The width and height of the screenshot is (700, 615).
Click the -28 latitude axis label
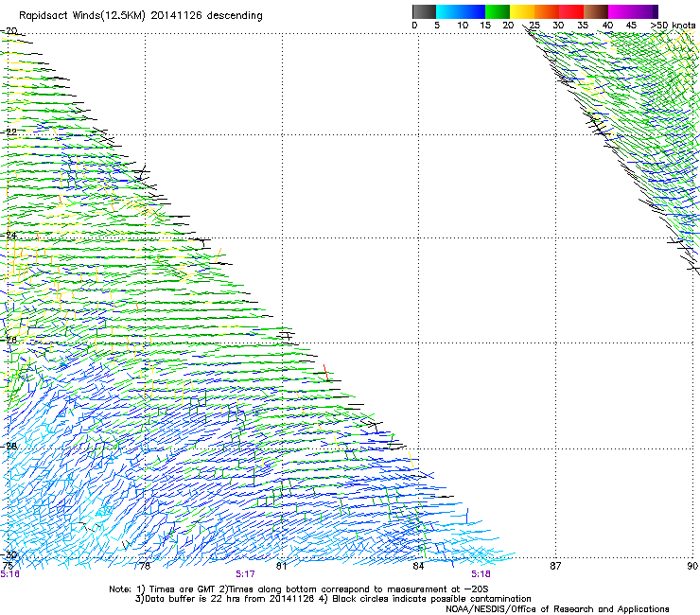[9, 446]
